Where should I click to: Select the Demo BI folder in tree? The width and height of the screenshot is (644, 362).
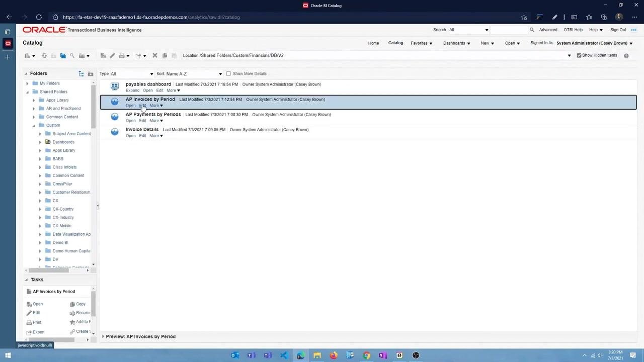click(x=60, y=243)
